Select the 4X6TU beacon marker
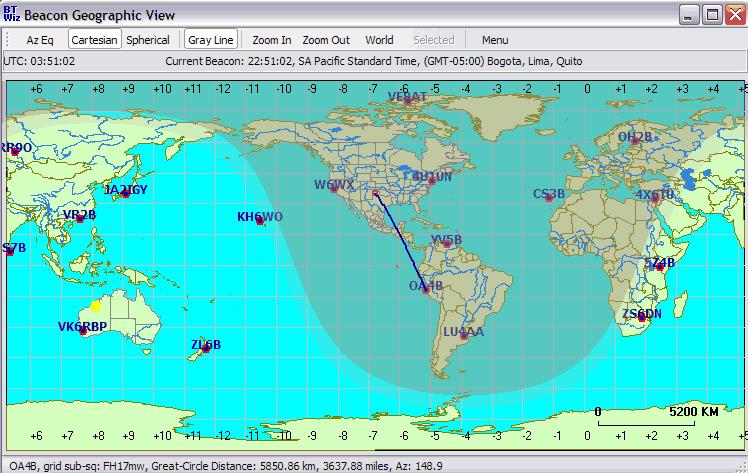 [655, 199]
